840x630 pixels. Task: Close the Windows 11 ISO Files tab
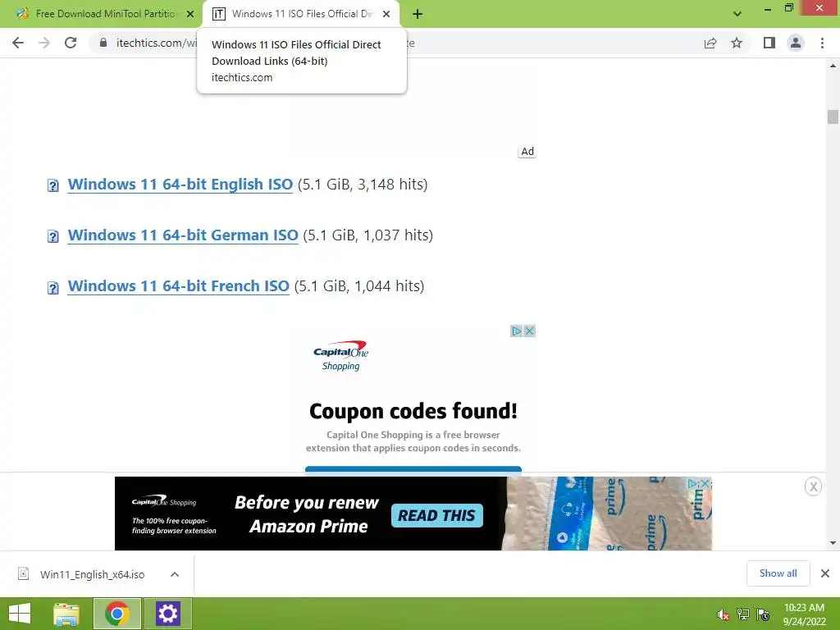coord(386,14)
